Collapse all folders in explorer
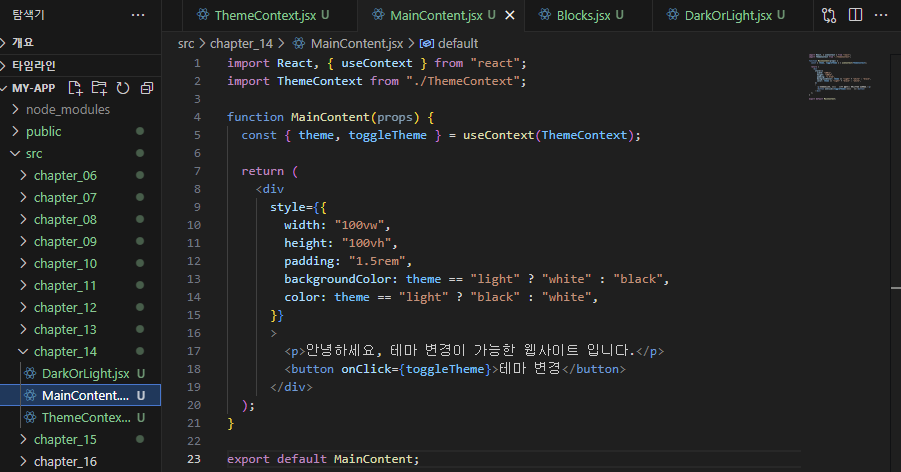 (x=147, y=88)
